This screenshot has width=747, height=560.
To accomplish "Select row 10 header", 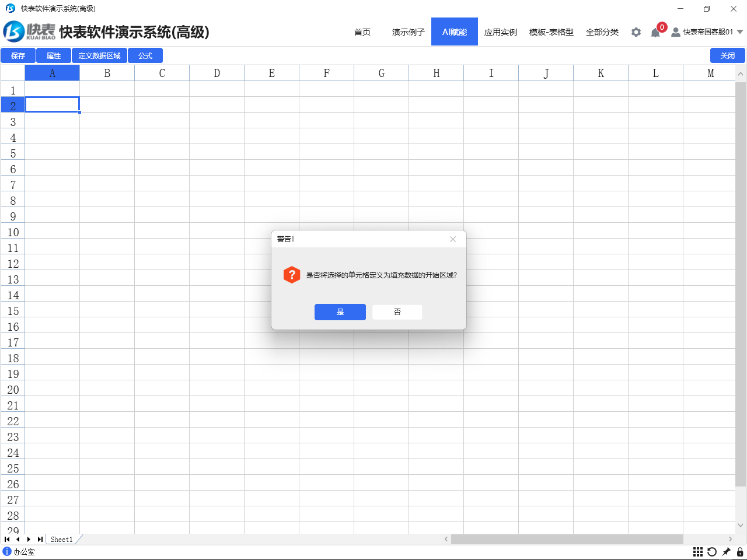I will pyautogui.click(x=13, y=232).
